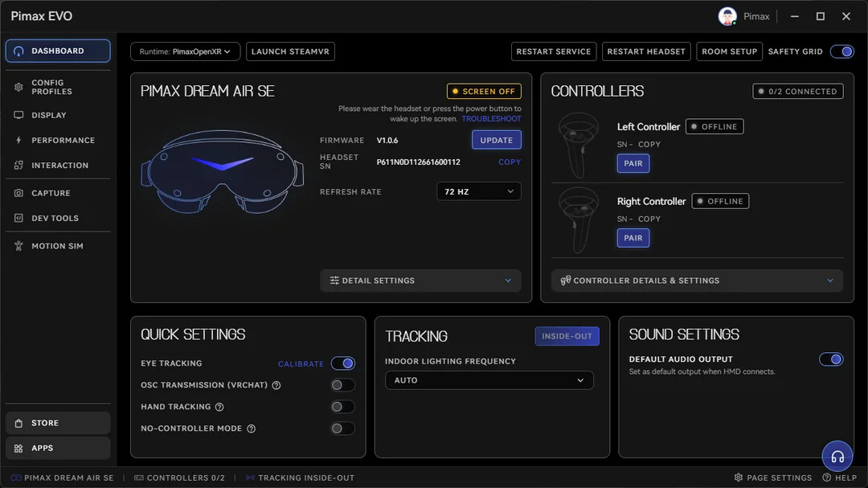Image resolution: width=868 pixels, height=488 pixels.
Task: Click the Help question mark icon in status bar
Action: (826, 478)
